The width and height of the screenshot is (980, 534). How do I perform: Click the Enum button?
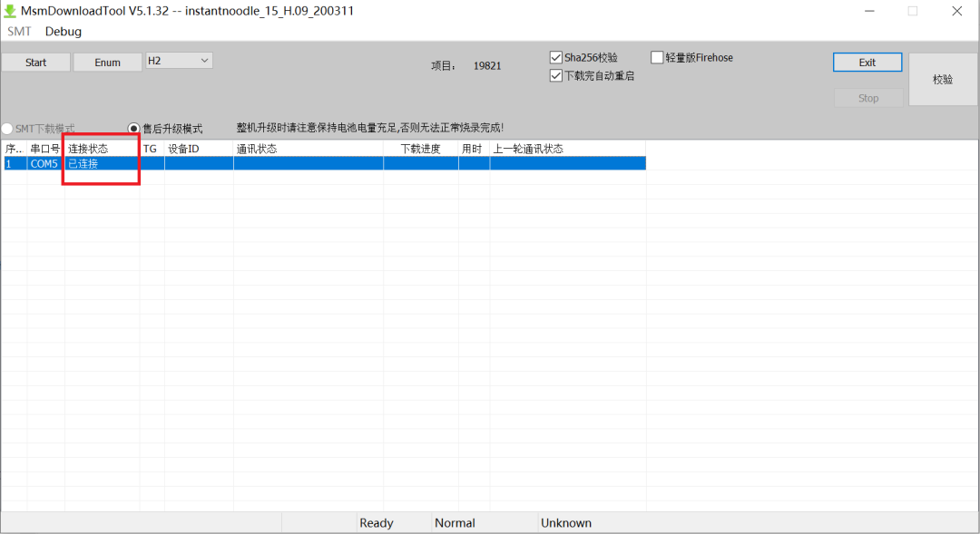click(x=107, y=63)
